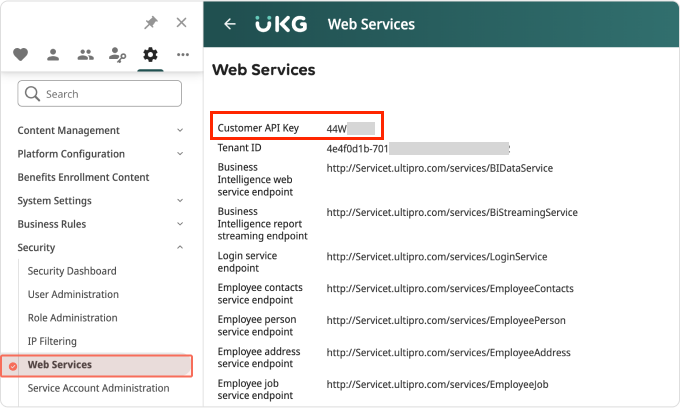Close the navigation sidebar with X

pyautogui.click(x=181, y=22)
